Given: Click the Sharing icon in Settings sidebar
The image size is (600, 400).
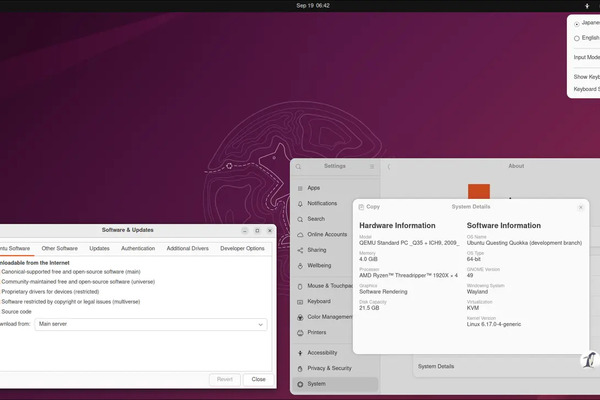Looking at the screenshot, I should coord(300,250).
